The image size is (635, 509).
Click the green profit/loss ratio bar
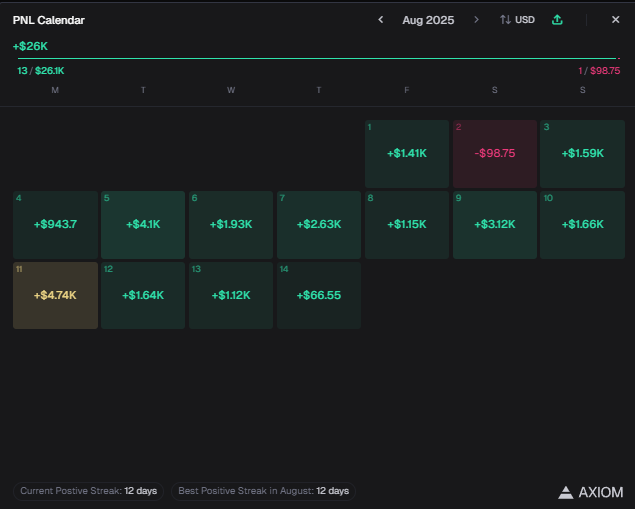(317, 58)
